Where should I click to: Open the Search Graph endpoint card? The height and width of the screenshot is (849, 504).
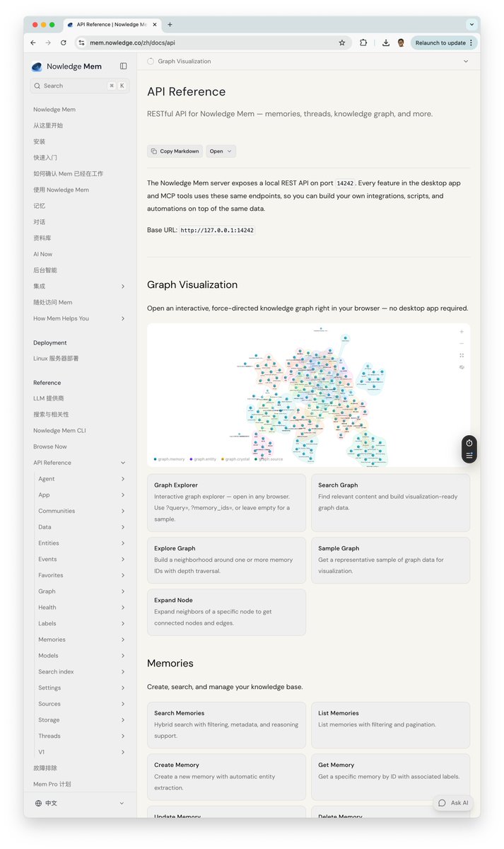(390, 502)
